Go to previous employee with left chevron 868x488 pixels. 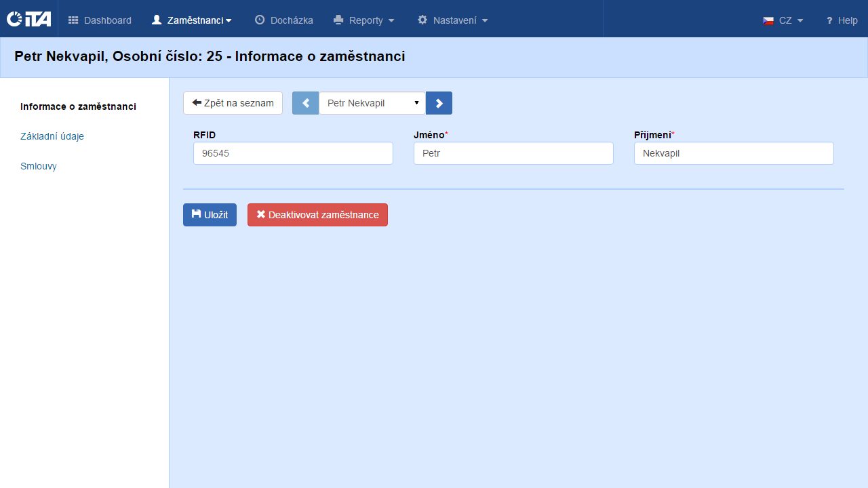[305, 103]
